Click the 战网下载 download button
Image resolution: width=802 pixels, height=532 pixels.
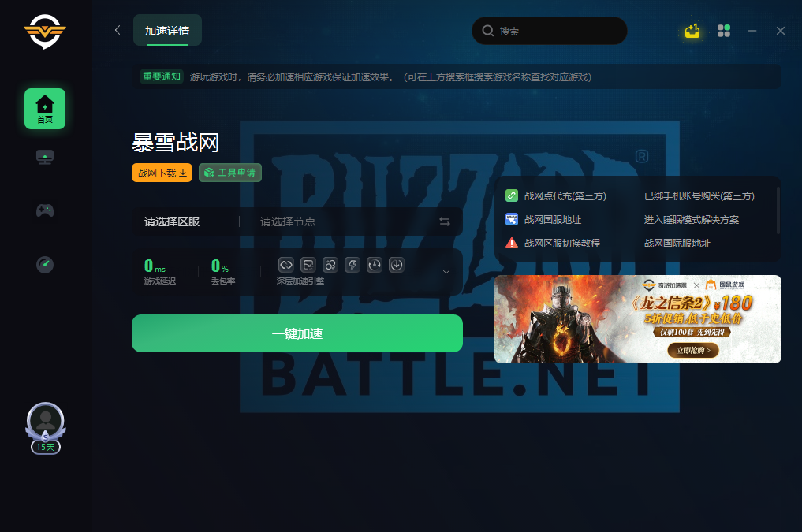click(x=162, y=173)
